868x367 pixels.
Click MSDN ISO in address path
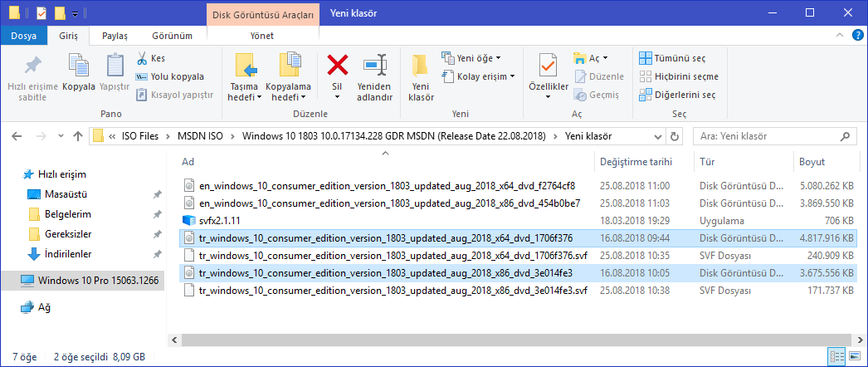pyautogui.click(x=199, y=136)
